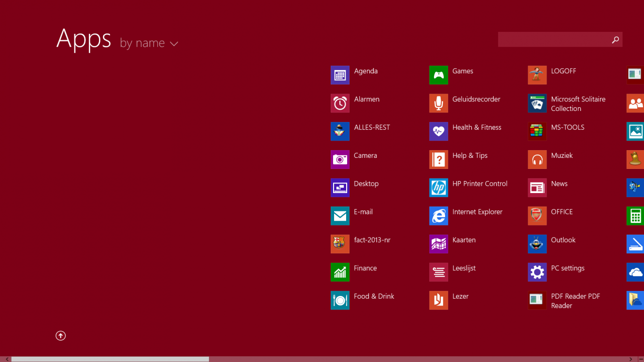The width and height of the screenshot is (644, 362).
Task: Open the Agenda calendar app icon
Action: 340,75
